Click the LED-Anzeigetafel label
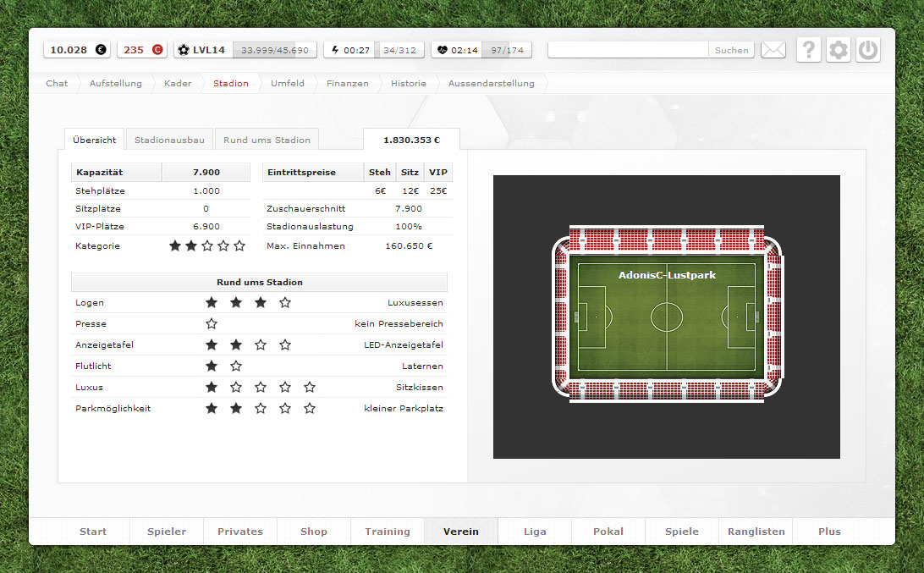The width and height of the screenshot is (924, 573). pos(404,344)
